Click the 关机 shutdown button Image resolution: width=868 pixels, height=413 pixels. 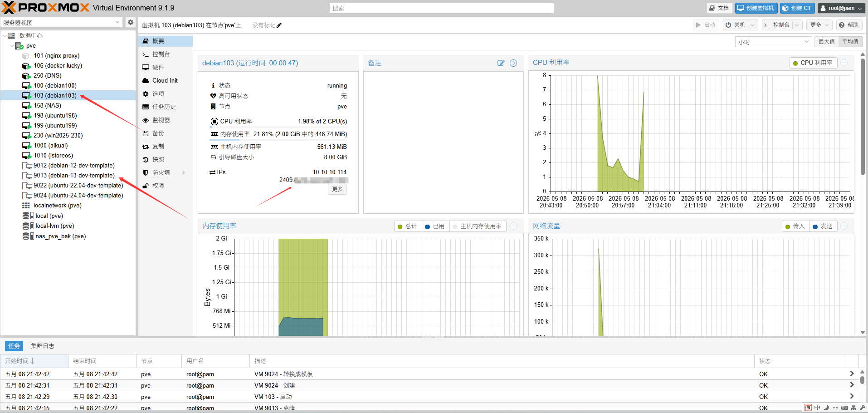click(735, 25)
